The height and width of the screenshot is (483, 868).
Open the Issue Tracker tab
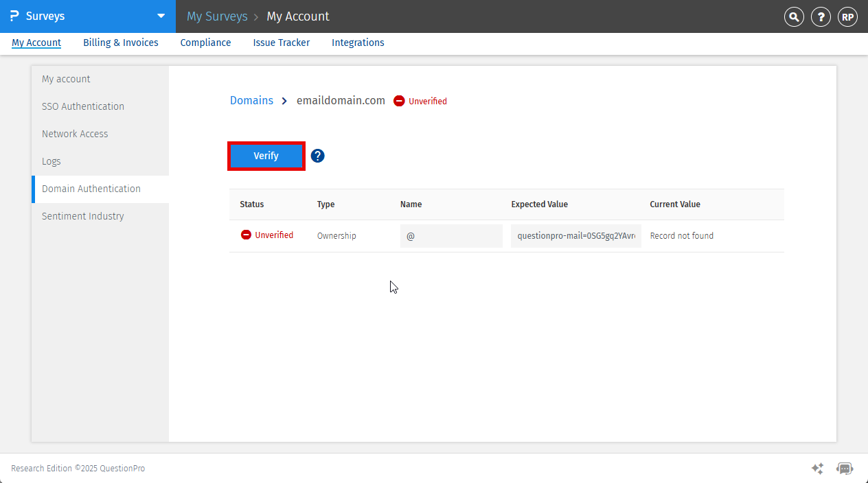(282, 43)
